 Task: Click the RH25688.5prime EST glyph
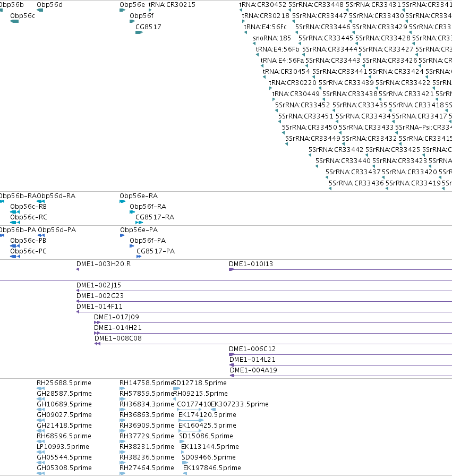41,388
